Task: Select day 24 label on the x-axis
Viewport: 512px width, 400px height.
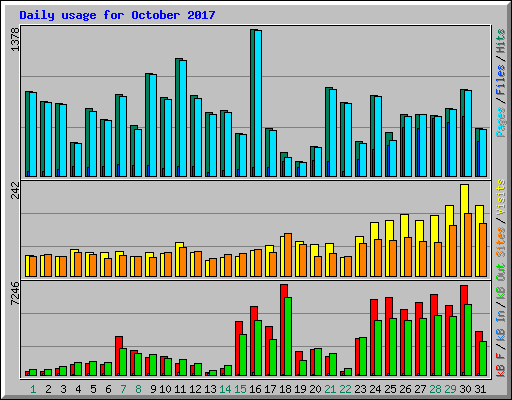Action: 375,389
